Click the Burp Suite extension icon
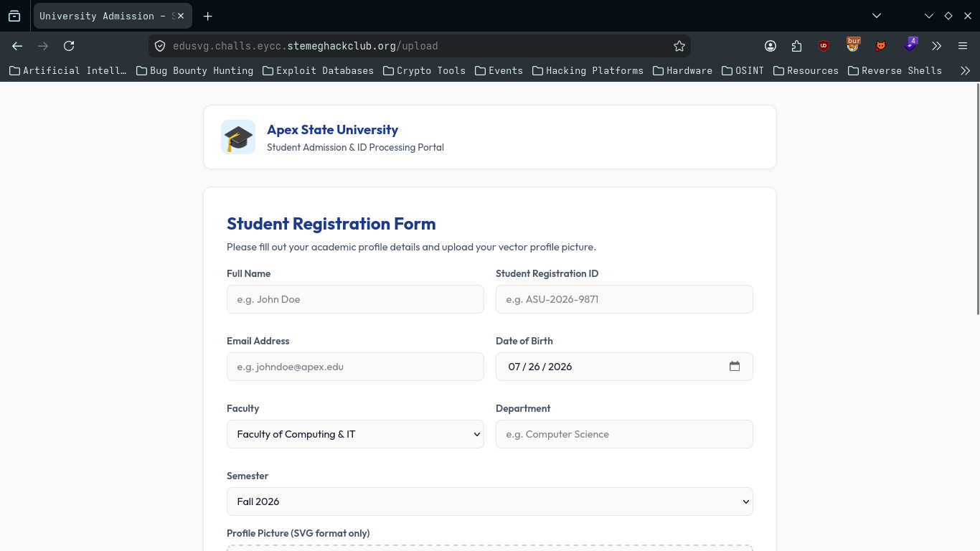This screenshot has width=980, height=551. [853, 44]
